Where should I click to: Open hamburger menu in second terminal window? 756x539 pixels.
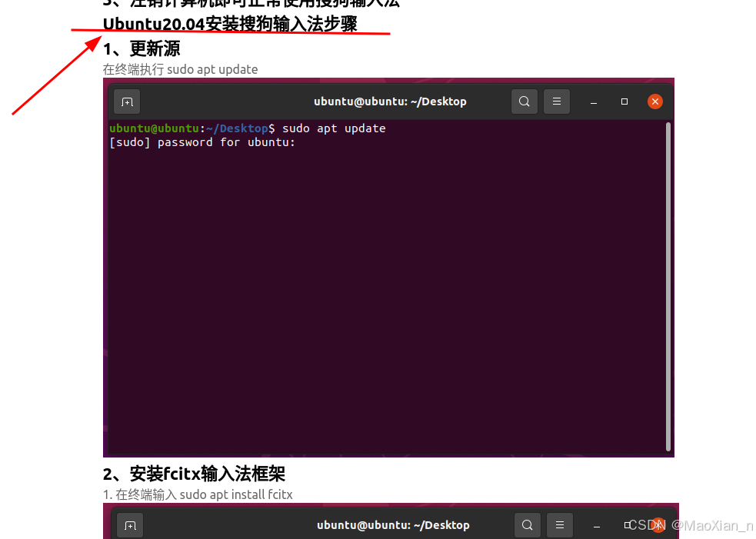559,525
